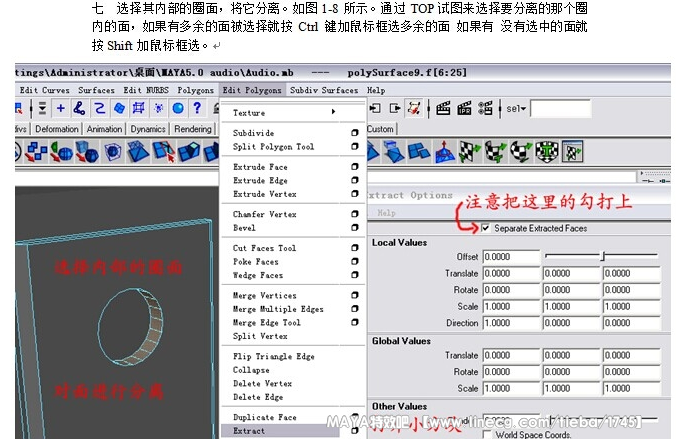Click the blue rotated square snap icon
This screenshot has width=676, height=439.
coord(119,108)
